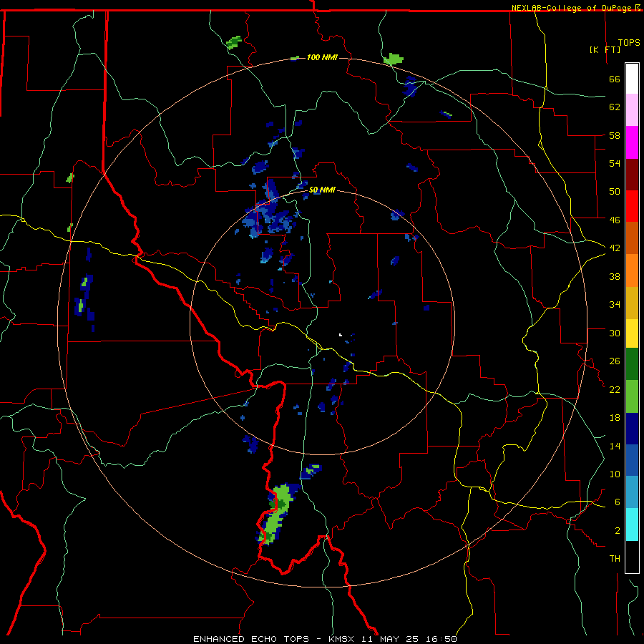
Task: Select the light green legend swatch
Action: point(632,396)
